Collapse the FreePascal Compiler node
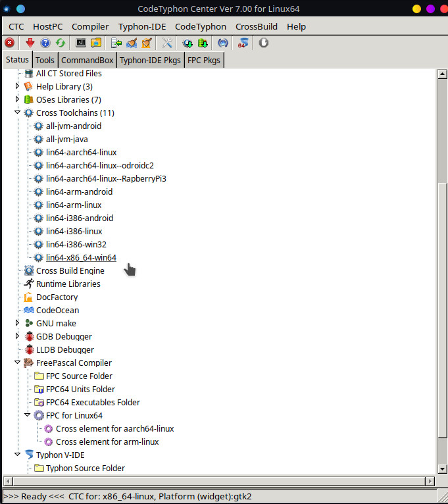448x504 pixels. coord(17,363)
